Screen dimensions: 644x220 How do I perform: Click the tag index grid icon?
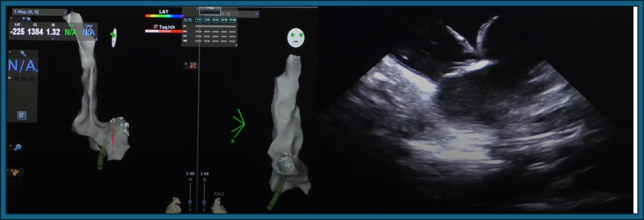coord(193,65)
